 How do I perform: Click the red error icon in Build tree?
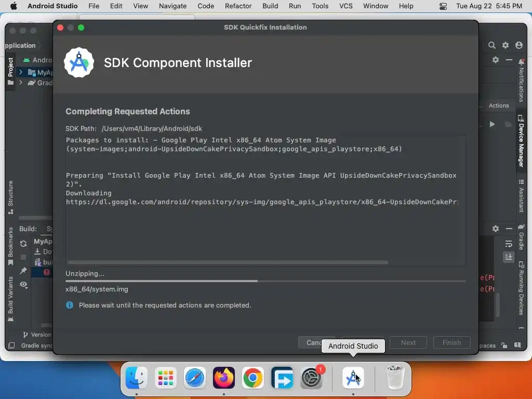[x=46, y=272]
